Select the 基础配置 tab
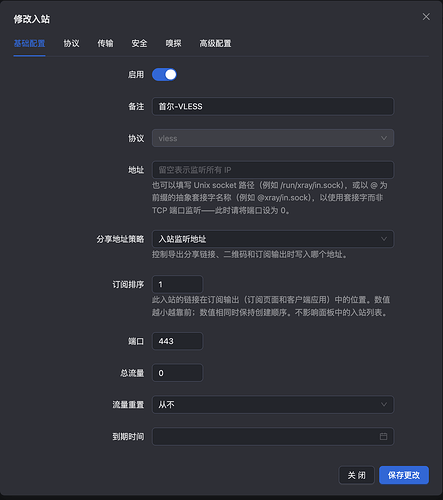This screenshot has width=443, height=500. coord(29,43)
